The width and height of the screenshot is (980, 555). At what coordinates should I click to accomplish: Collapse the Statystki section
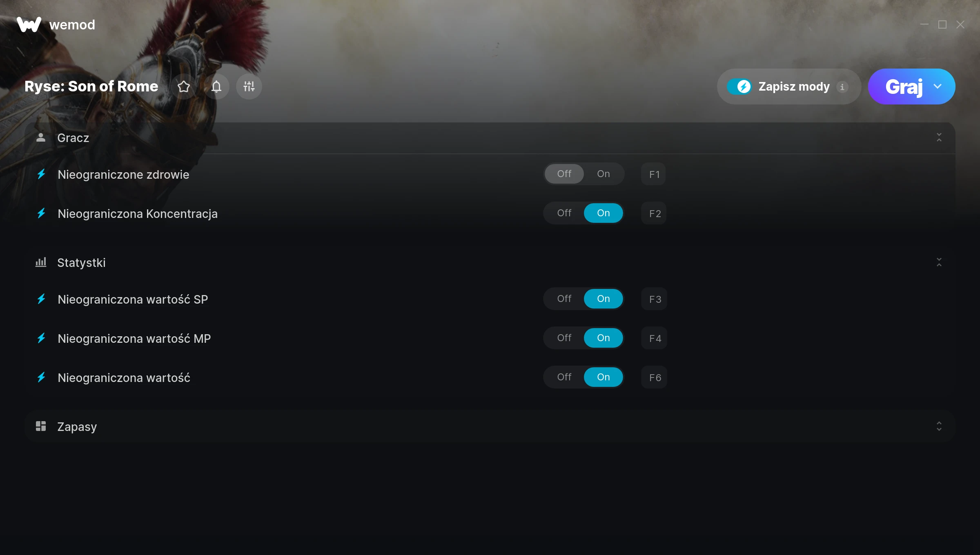939,262
